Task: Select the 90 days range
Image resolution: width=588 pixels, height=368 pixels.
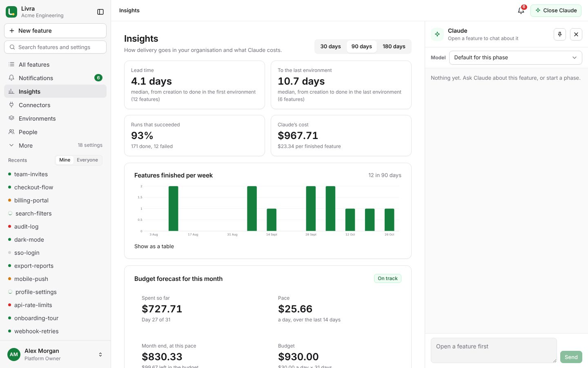Action: [x=362, y=47]
